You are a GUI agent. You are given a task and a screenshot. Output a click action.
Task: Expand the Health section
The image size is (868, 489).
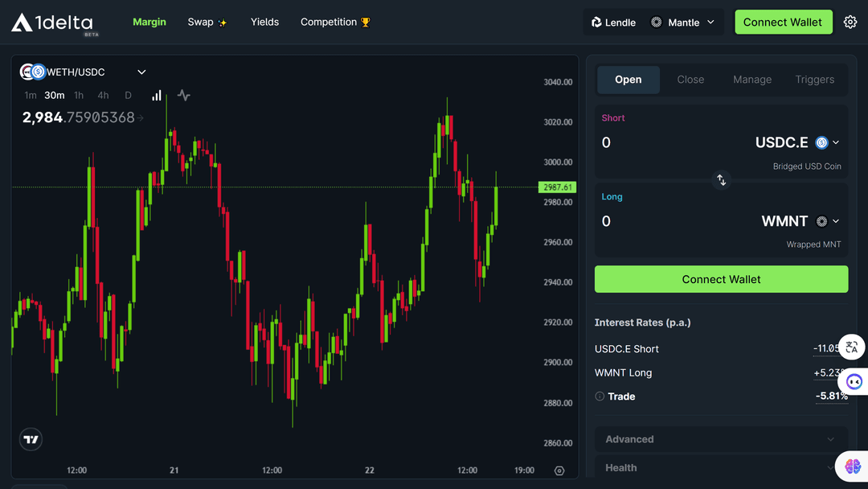(x=721, y=468)
